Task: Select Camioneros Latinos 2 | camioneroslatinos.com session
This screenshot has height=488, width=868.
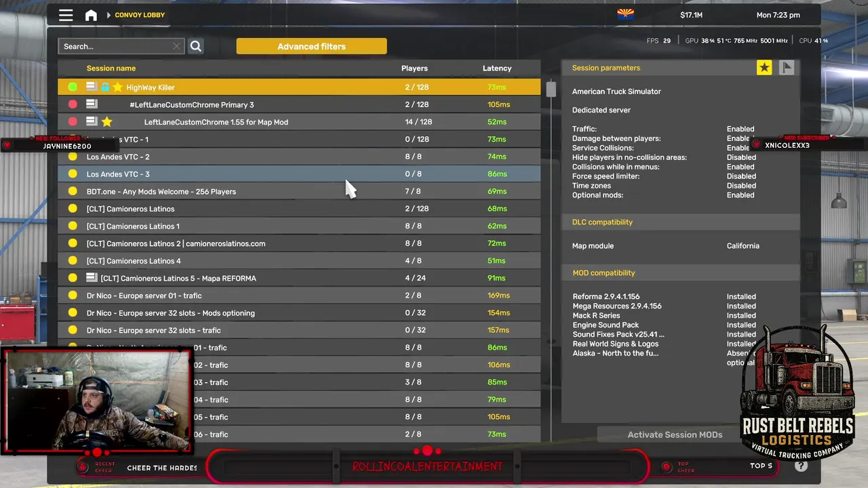Action: pyautogui.click(x=299, y=243)
